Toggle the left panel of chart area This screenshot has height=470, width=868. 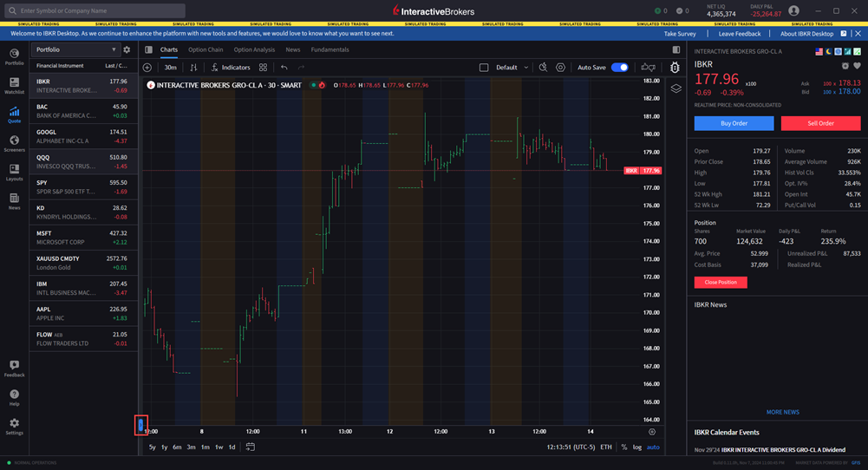pos(148,49)
